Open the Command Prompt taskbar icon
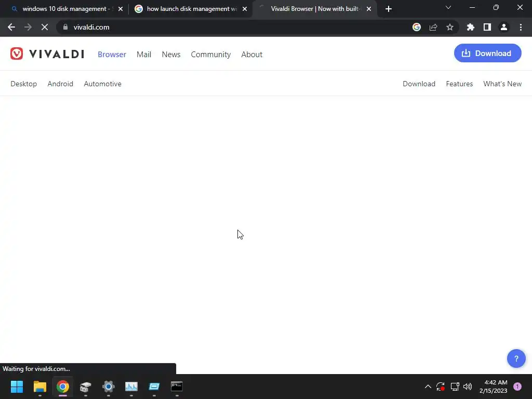Image resolution: width=532 pixels, height=399 pixels. point(177,387)
